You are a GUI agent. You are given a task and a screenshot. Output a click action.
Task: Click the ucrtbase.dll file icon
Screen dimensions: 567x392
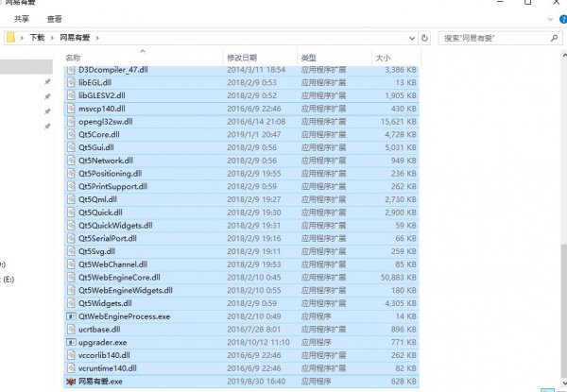(71, 330)
